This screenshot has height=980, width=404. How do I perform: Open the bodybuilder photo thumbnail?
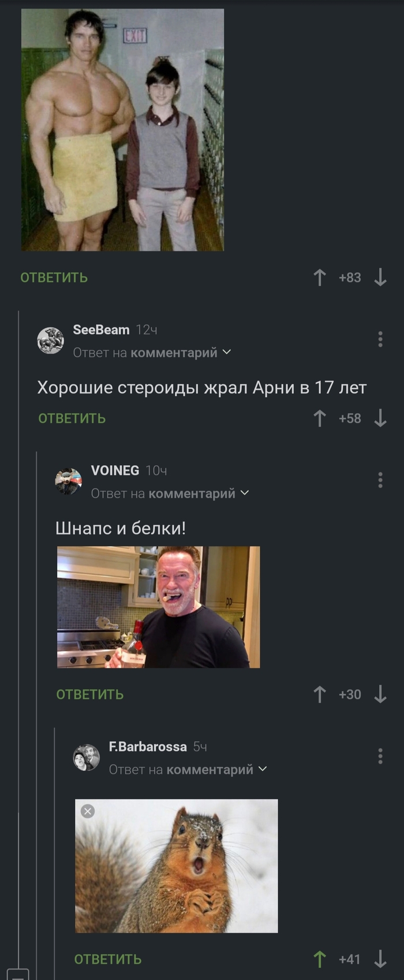(x=122, y=130)
